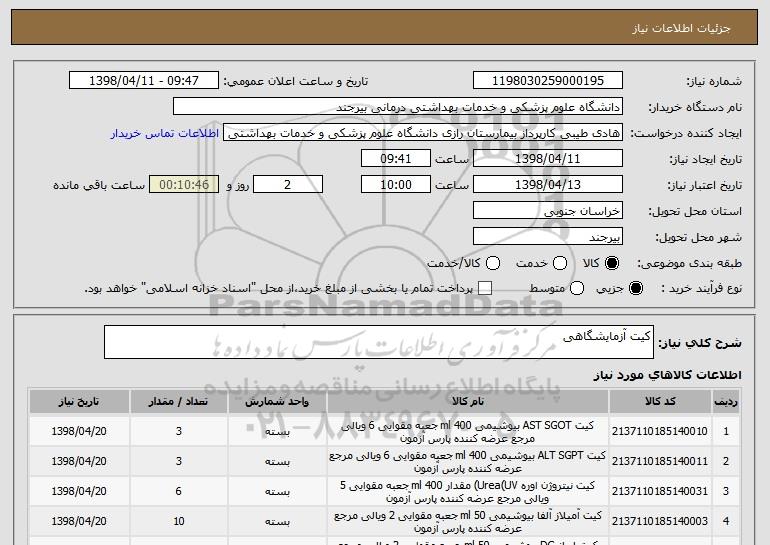This screenshot has width=770, height=545.
Task: Select the کالا radio button
Action: (x=611, y=264)
